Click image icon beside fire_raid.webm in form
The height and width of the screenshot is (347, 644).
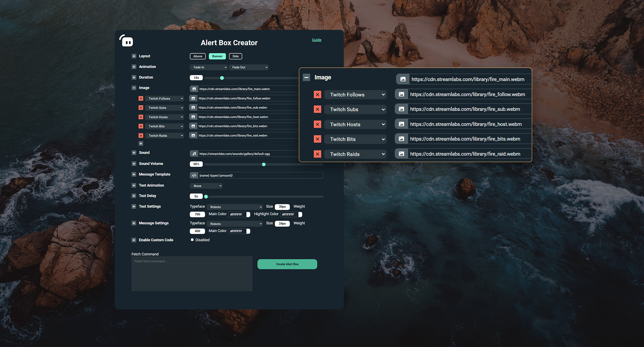[193, 136]
